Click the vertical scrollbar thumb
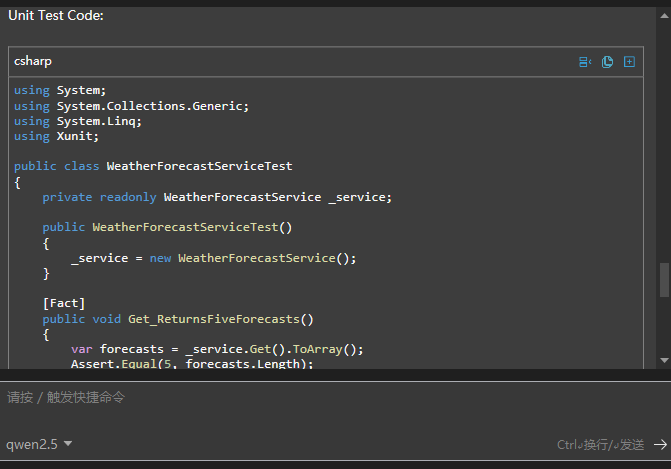 pos(664,279)
